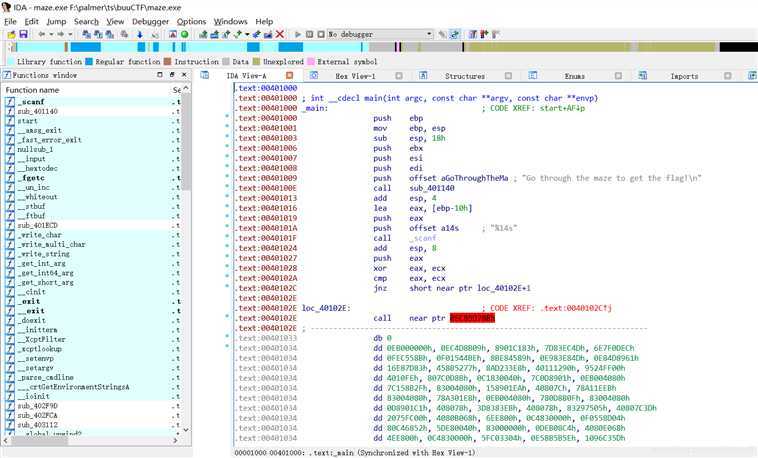The height and width of the screenshot is (458, 758).
Task: Select the __cinit function entry
Action: tap(92, 292)
